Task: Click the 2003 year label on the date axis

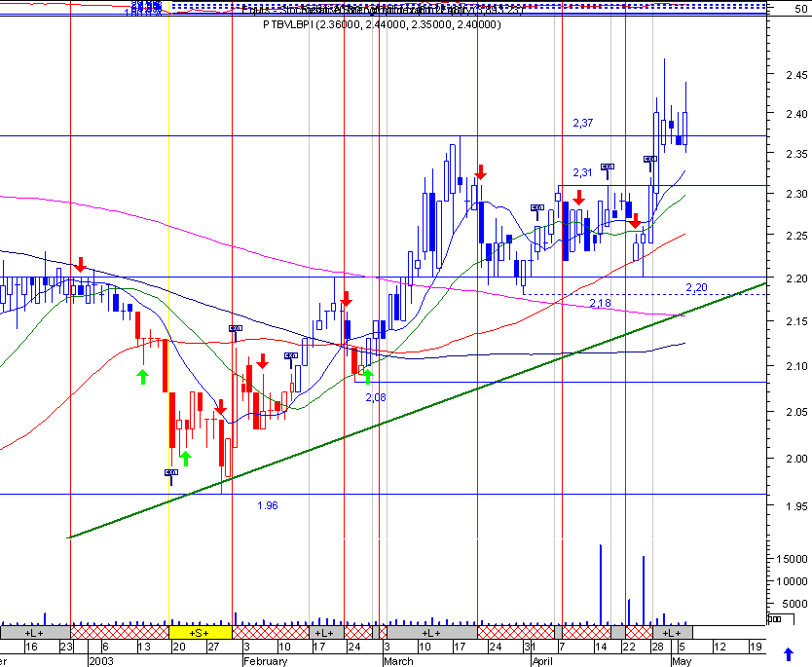Action: click(x=101, y=661)
